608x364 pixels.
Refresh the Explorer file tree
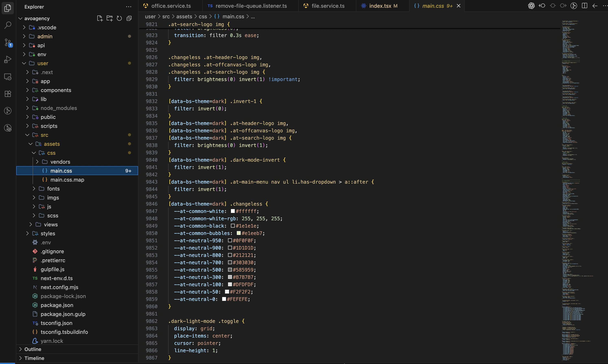pos(119,18)
